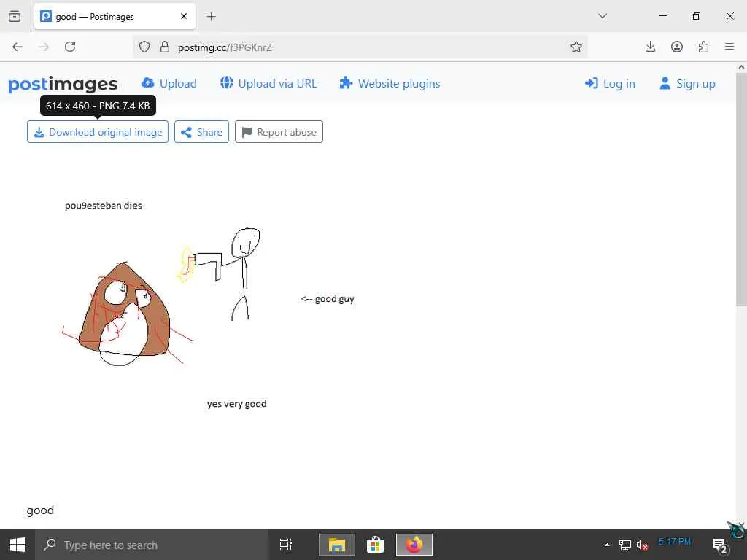Close the 'good — Postimages' tab
The width and height of the screenshot is (747, 560).
tap(184, 16)
